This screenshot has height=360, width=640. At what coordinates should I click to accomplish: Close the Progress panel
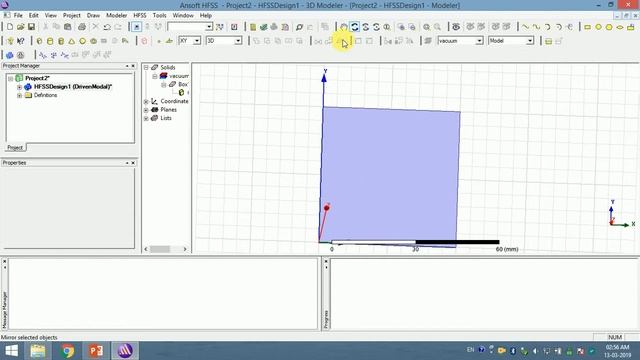[326, 262]
